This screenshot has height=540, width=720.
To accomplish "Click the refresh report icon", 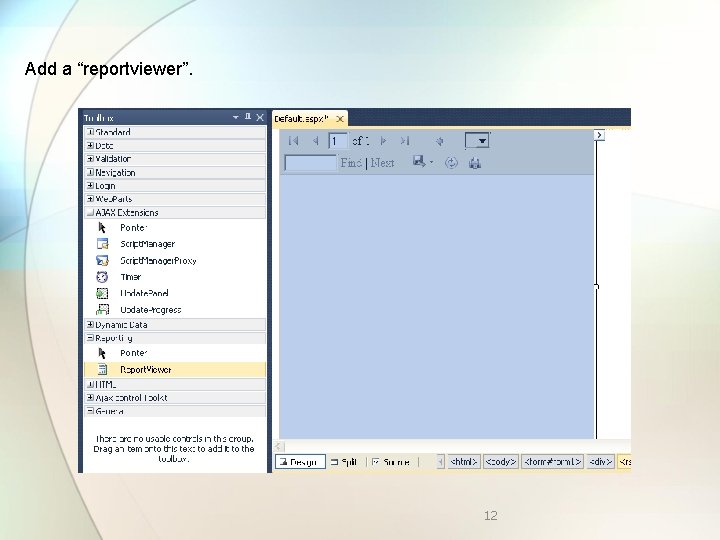I will [x=451, y=163].
